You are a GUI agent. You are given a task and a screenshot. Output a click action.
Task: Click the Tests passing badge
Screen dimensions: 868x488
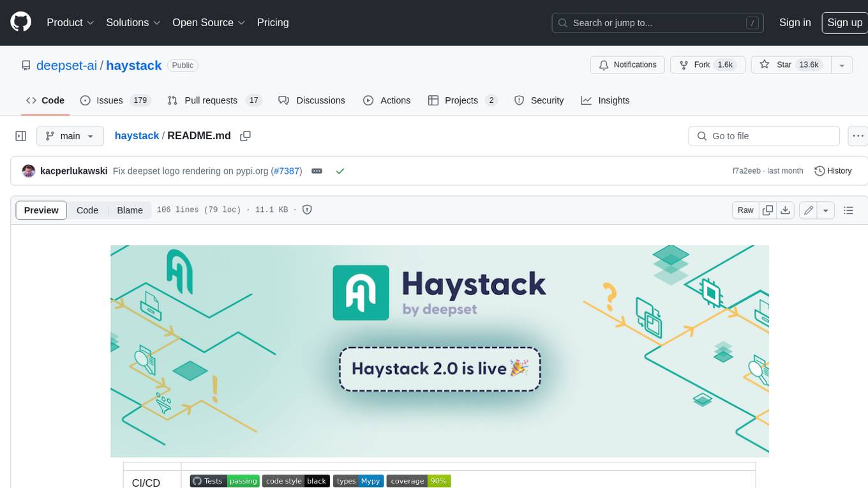click(224, 481)
